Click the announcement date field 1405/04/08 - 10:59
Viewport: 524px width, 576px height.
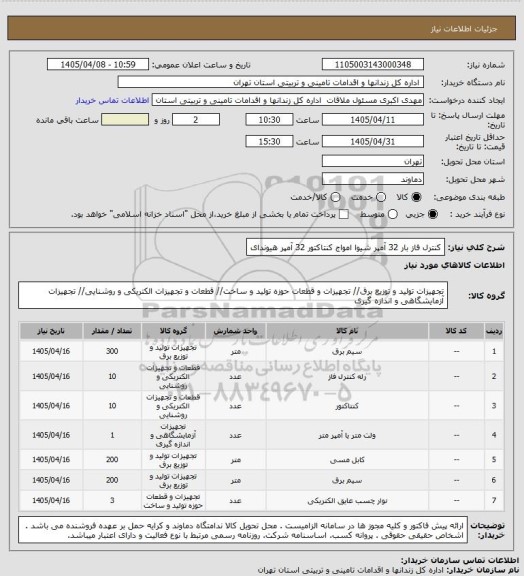coord(98,64)
